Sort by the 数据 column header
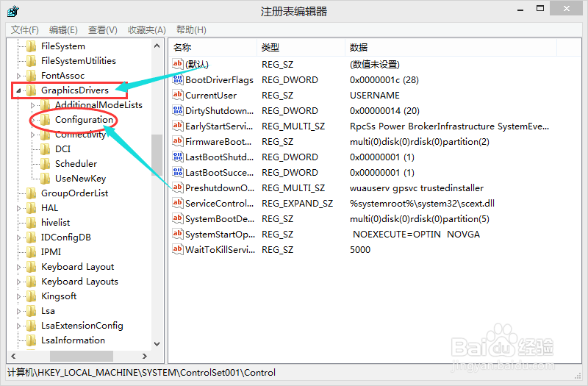 [x=451, y=47]
